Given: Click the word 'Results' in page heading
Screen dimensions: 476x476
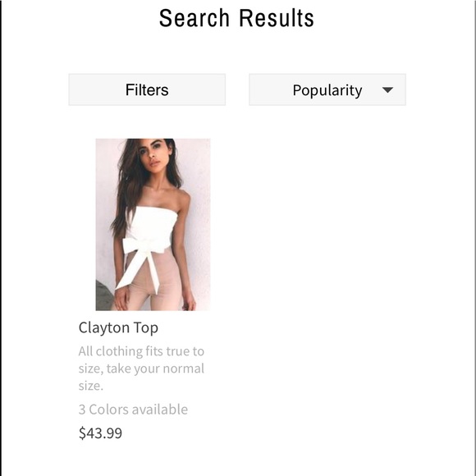Looking at the screenshot, I should point(277,18).
